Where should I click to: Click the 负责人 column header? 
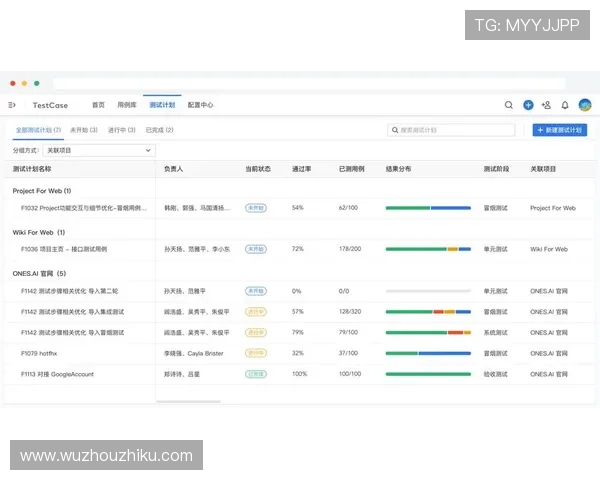tap(173, 169)
